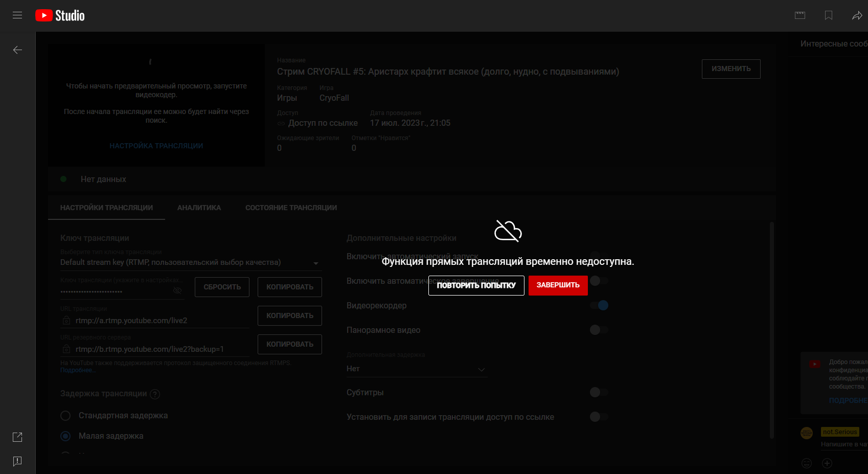Click the link icon beside access setting

coord(281,123)
